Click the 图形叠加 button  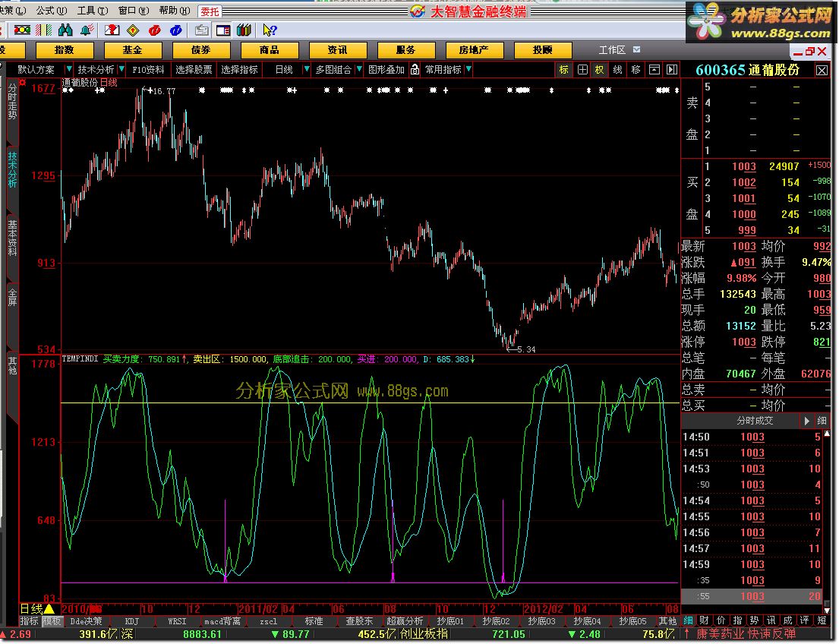click(386, 70)
